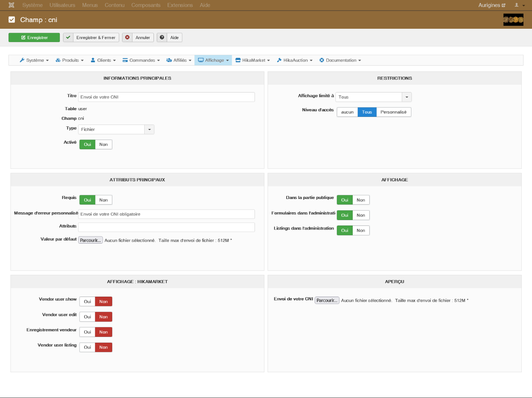Set Activé to Oui
Screen dimensions: 532x398
coord(87,144)
